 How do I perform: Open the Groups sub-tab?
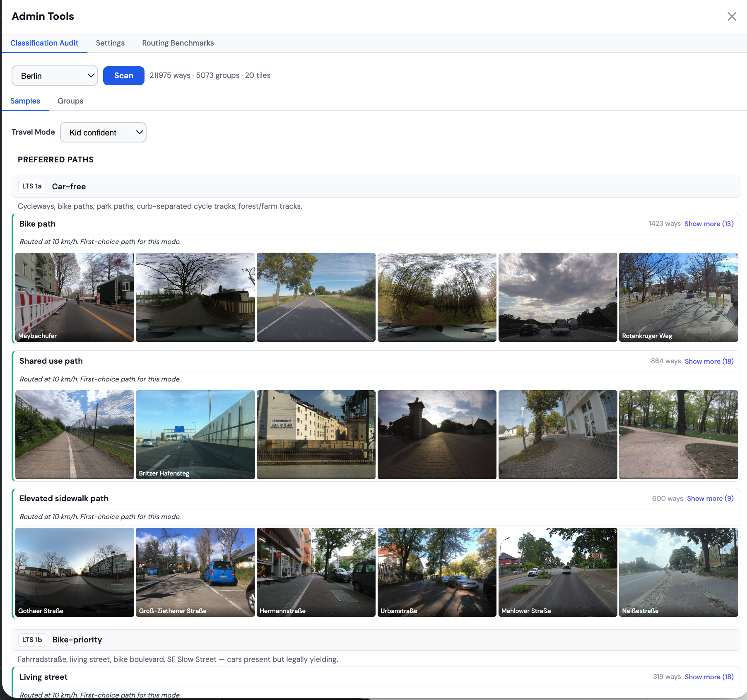70,101
